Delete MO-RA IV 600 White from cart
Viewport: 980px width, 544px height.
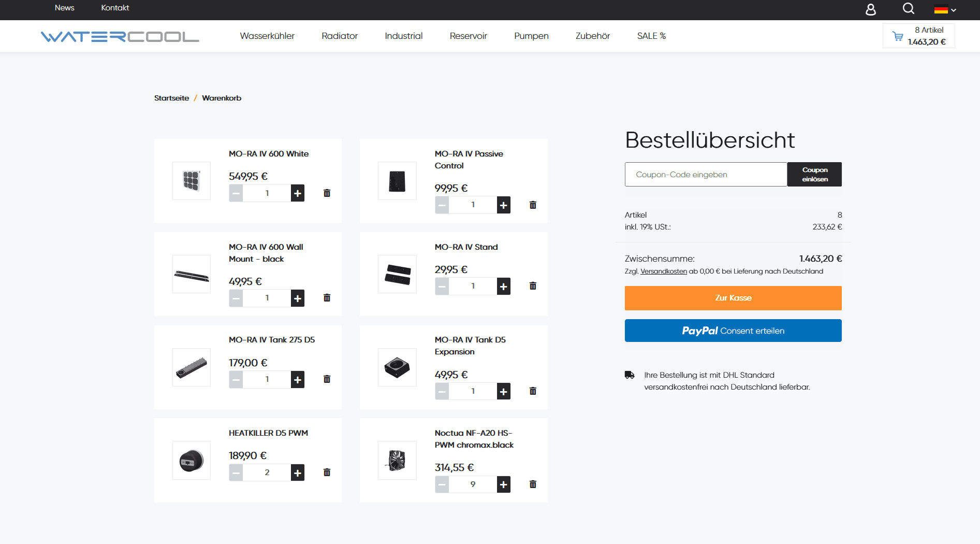click(327, 193)
